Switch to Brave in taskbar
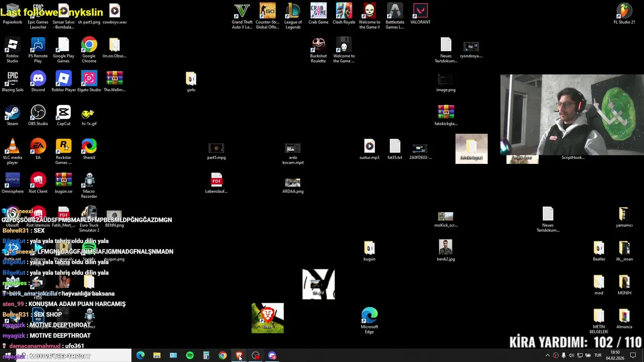 pyautogui.click(x=239, y=355)
